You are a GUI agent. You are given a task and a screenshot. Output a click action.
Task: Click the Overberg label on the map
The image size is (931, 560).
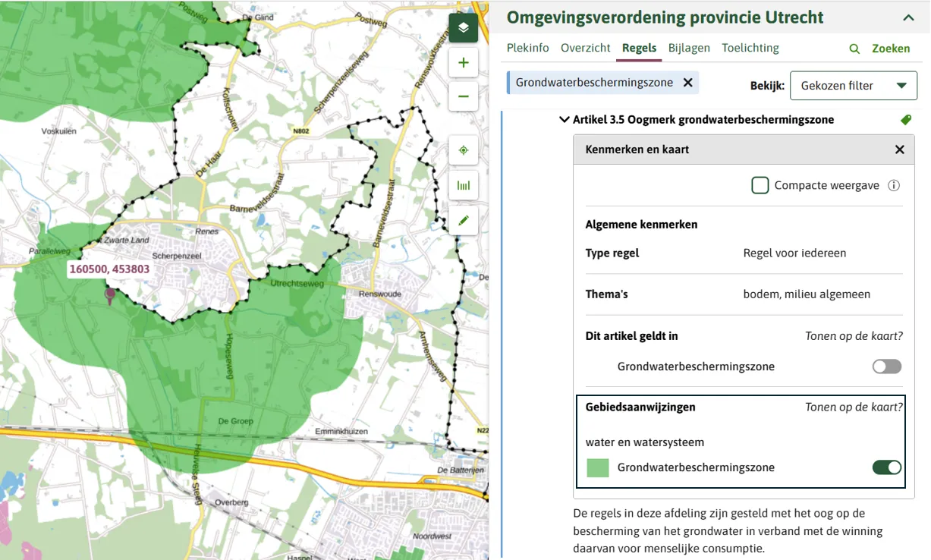231,502
